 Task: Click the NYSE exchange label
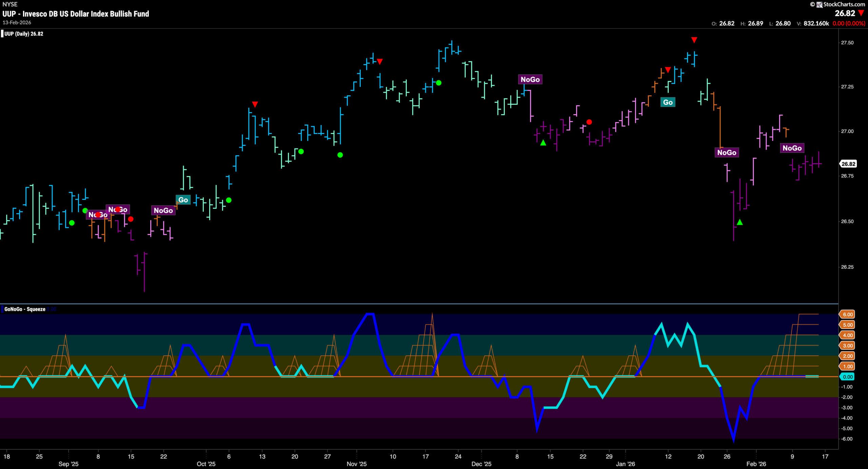(x=10, y=4)
